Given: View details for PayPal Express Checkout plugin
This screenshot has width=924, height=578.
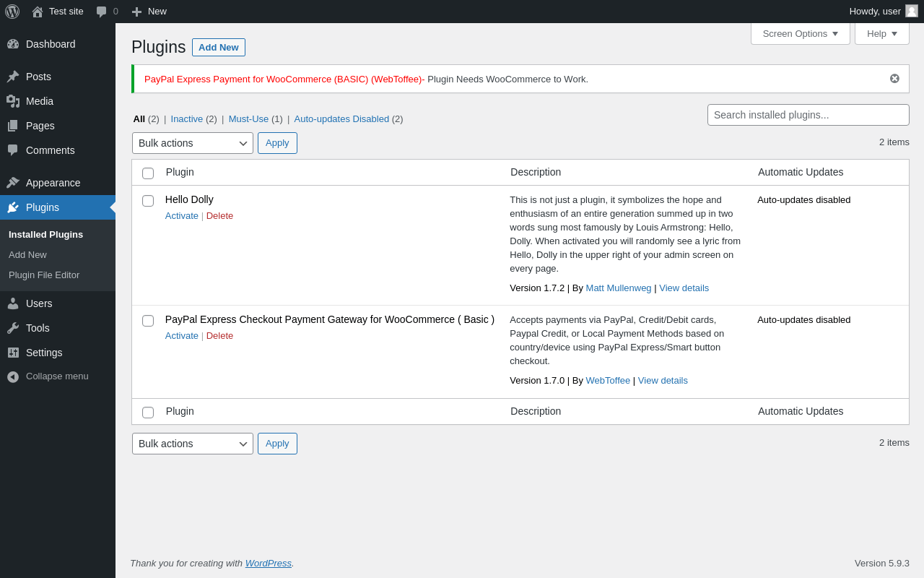Looking at the screenshot, I should click(663, 381).
